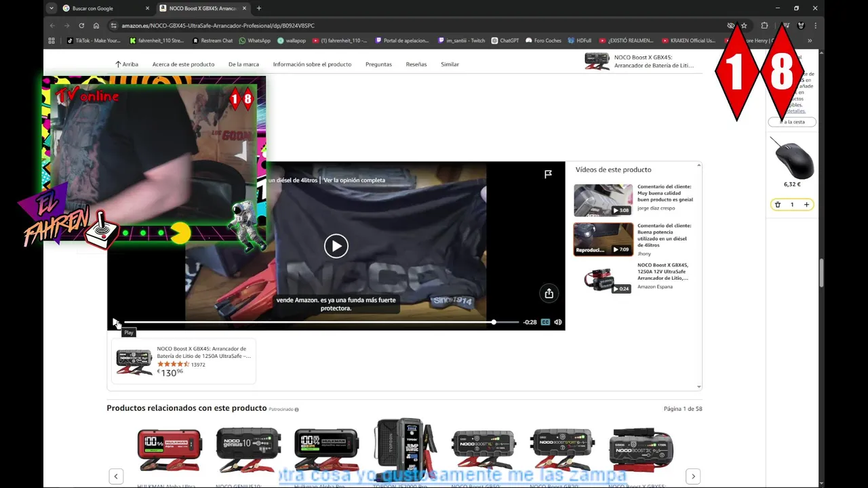868x488 pixels.
Task: Close the 'Buscar con Google' tab
Action: (146, 8)
